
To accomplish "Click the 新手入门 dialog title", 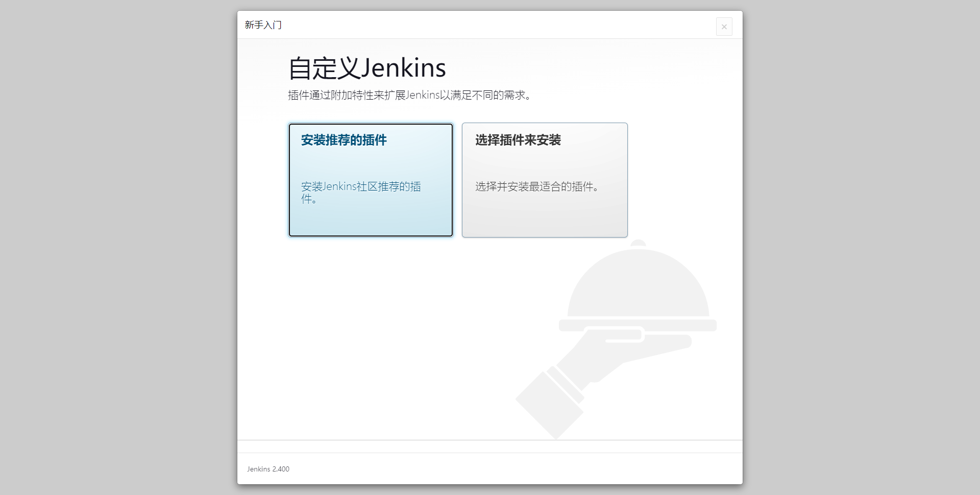I will click(x=263, y=25).
